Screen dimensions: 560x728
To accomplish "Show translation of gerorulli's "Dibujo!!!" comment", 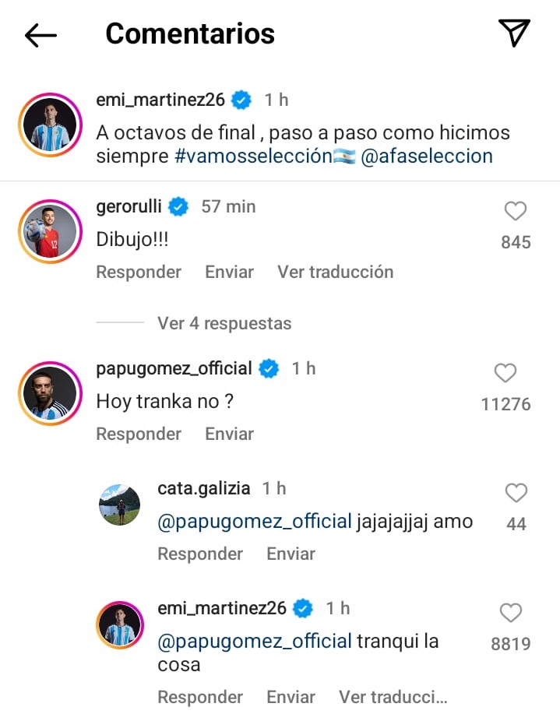I will (335, 272).
